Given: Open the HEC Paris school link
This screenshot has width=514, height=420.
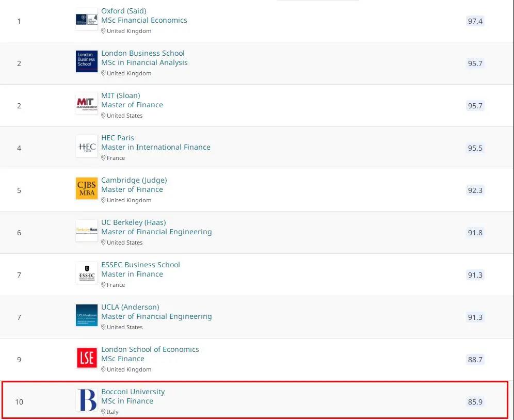Looking at the screenshot, I should (117, 138).
